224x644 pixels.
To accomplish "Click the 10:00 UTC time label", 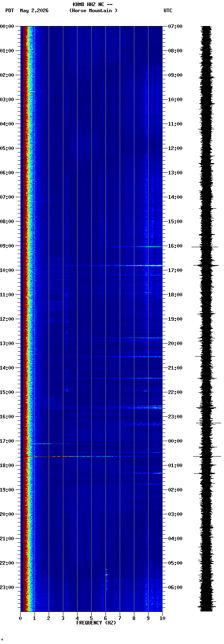I will [175, 100].
